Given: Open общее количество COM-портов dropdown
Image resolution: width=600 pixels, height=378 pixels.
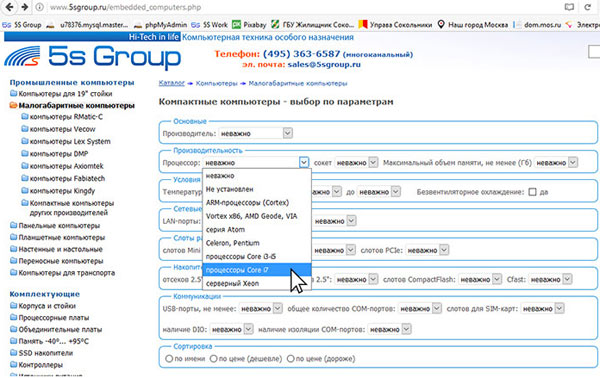Looking at the screenshot, I should 420,308.
